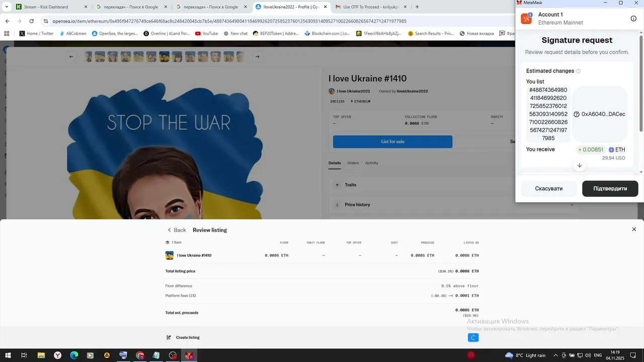Click the '0.5% above floor' text
The height and width of the screenshot is (362, 644).
[460, 286]
